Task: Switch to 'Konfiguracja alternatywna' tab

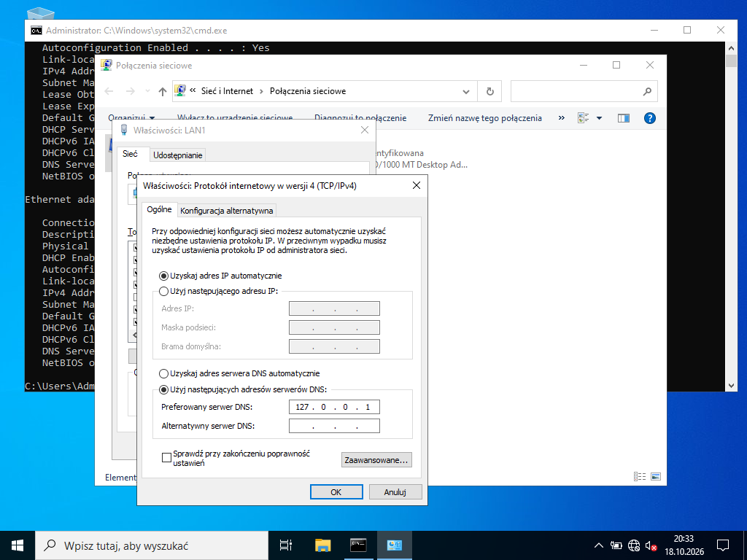Action: pos(226,211)
